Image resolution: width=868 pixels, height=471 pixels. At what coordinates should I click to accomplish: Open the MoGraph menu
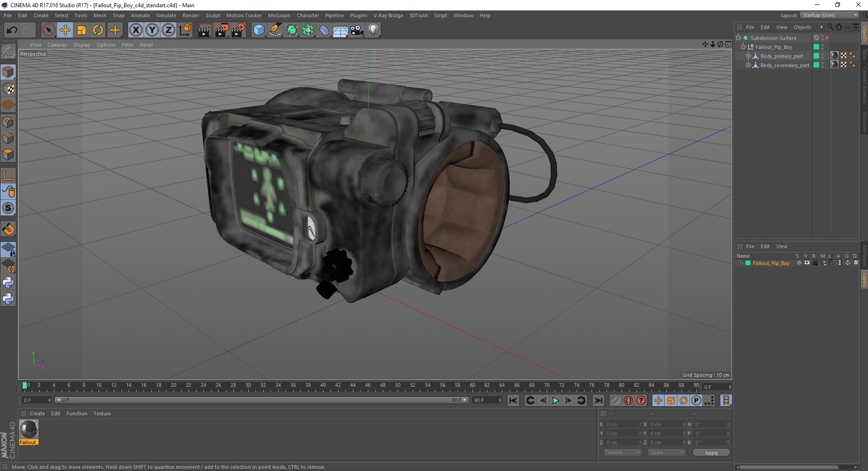click(x=279, y=15)
